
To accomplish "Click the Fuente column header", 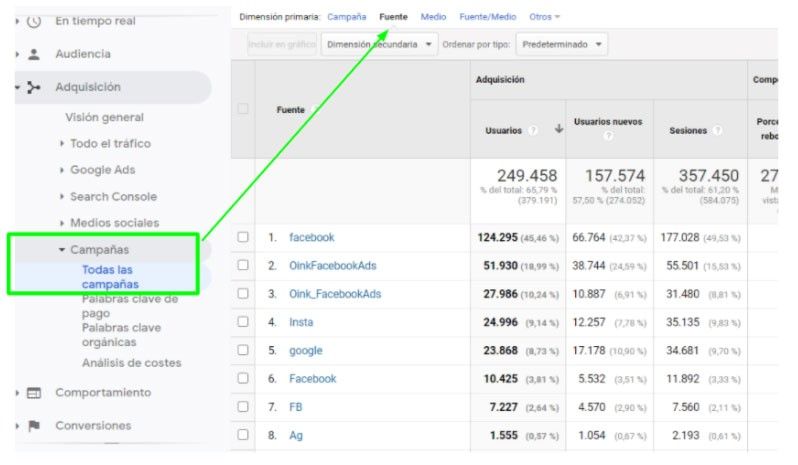I will coord(291,109).
